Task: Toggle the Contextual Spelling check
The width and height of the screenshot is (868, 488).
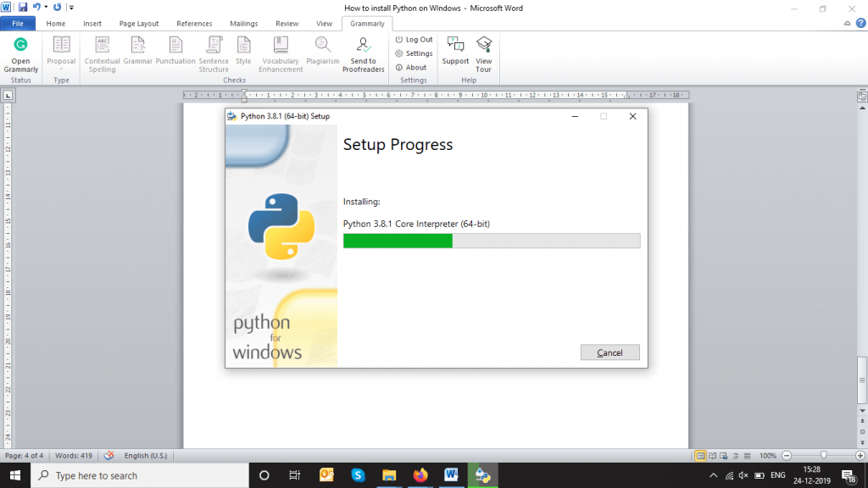Action: click(102, 54)
